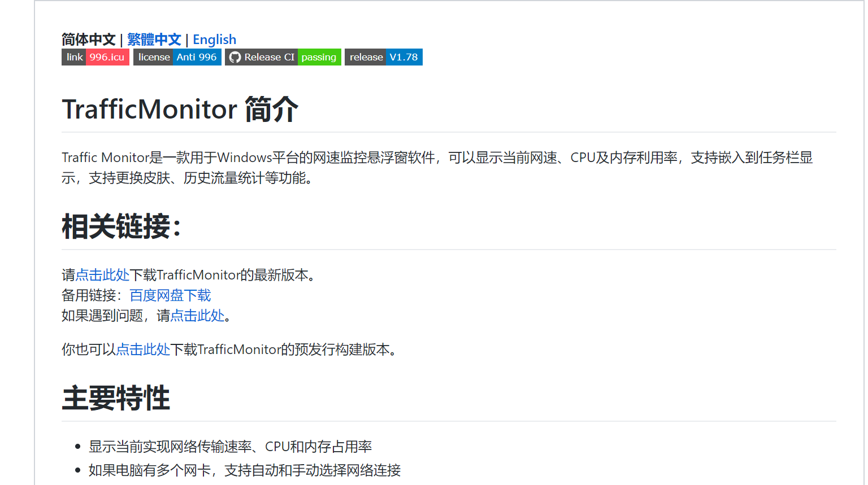Click 点击此处 for the pre-release build
Viewport: 868px width, 485px height.
[143, 349]
